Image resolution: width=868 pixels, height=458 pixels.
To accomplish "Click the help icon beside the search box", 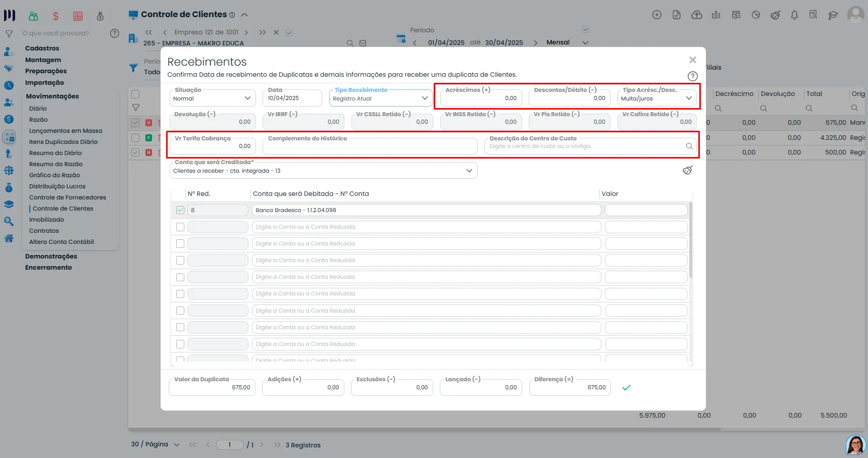I will 115,33.
